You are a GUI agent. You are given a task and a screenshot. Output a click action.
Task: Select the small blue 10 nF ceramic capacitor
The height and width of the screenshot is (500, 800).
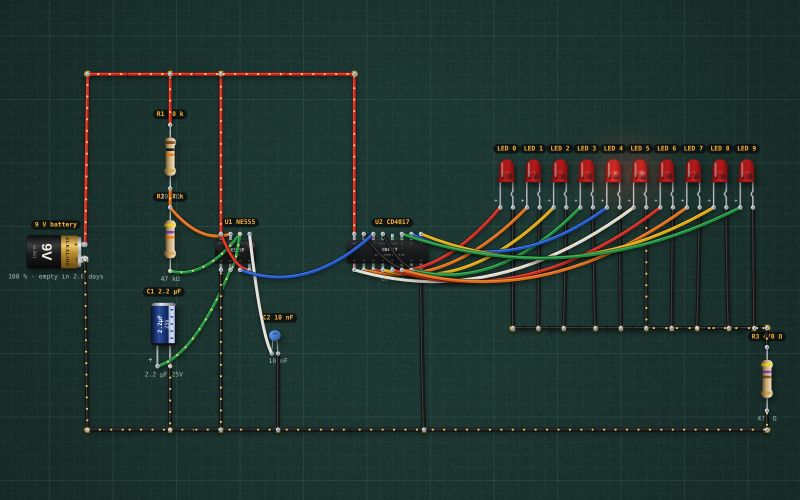coord(274,336)
